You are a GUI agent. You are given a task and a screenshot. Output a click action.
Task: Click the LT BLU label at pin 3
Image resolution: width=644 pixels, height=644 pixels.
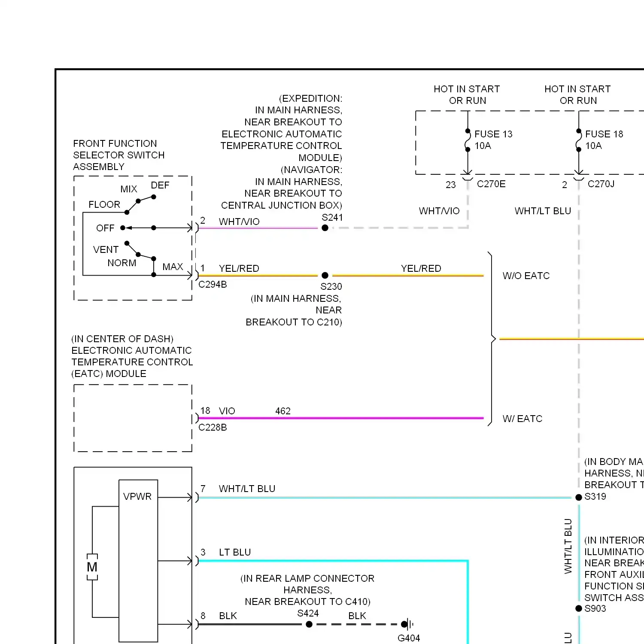point(235,552)
